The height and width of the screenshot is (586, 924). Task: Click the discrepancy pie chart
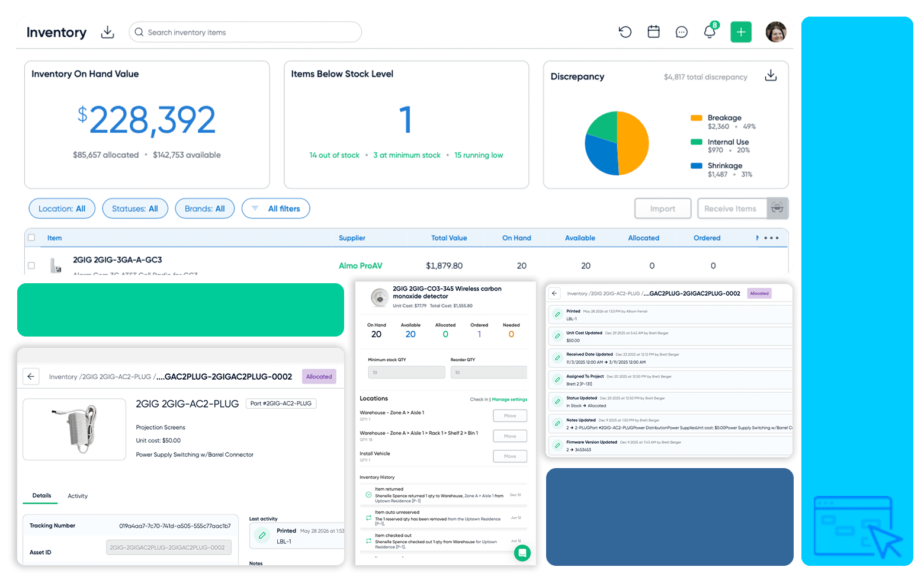tap(617, 143)
